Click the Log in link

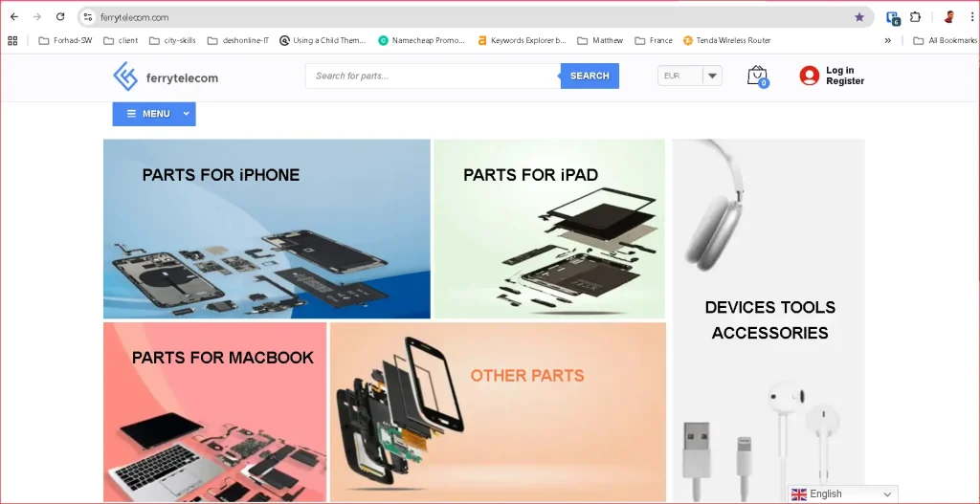point(839,71)
